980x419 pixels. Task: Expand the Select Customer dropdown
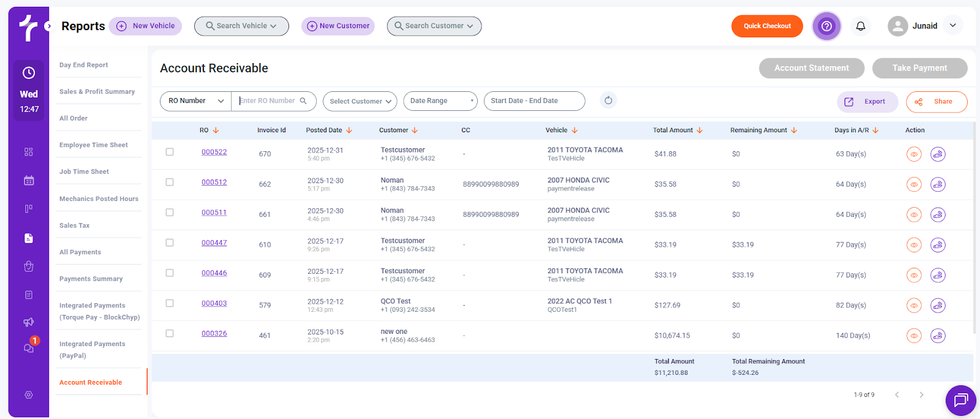(360, 101)
